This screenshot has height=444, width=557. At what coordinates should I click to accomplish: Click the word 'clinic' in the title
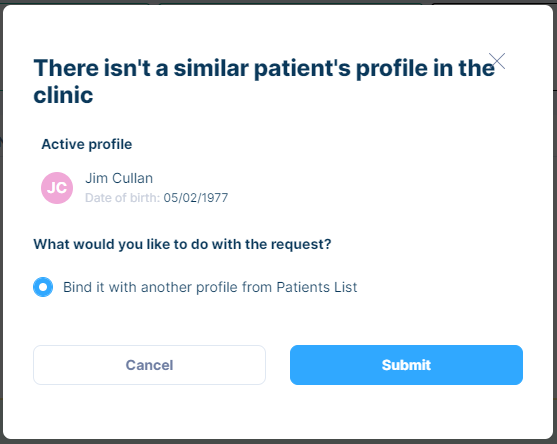(x=63, y=95)
